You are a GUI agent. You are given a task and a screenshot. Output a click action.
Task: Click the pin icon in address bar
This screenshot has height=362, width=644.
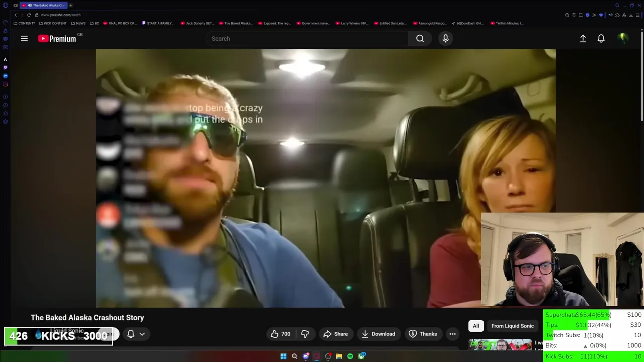pos(574,15)
